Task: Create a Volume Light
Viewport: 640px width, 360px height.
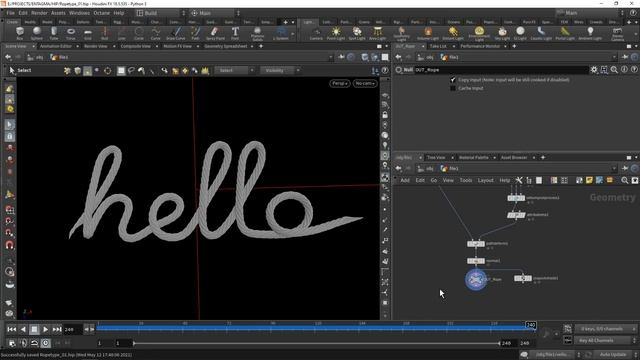Action: 428,33
